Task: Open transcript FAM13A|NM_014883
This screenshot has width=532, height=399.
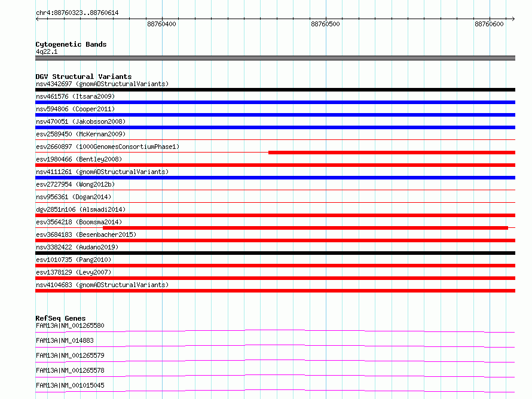Action: pos(65,340)
